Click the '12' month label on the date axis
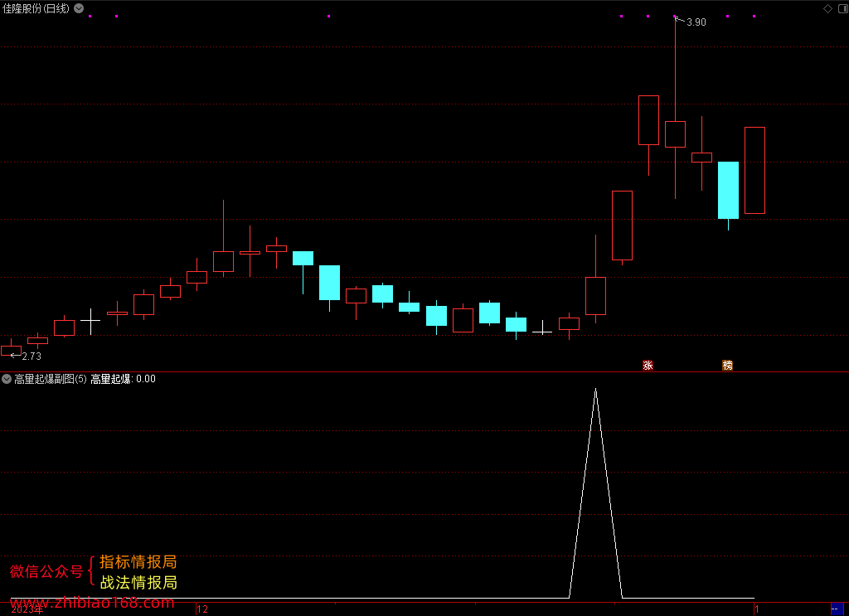The height and width of the screenshot is (616, 849). (x=202, y=609)
